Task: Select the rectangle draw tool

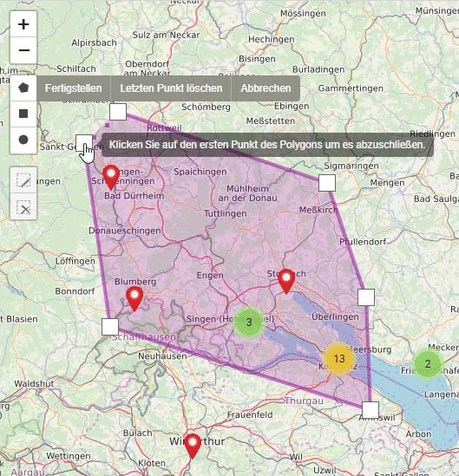Action: point(23,114)
